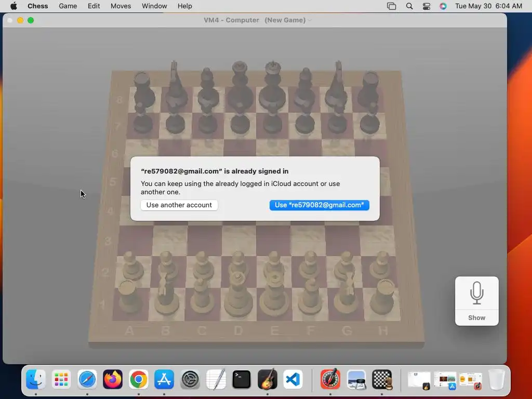Restore minimized window with App Store badge

coord(445,380)
